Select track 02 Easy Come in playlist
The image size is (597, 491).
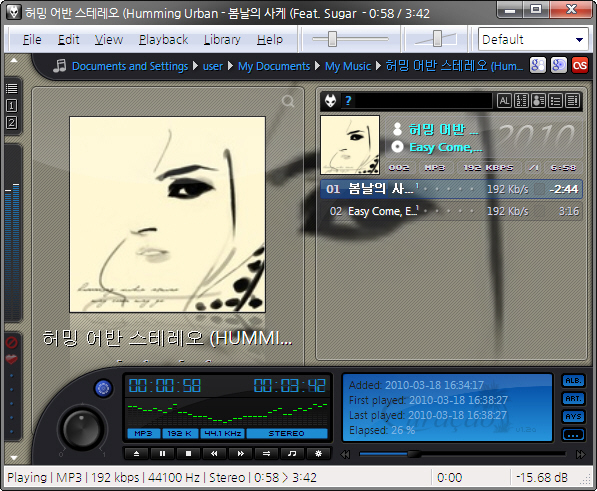(x=452, y=211)
